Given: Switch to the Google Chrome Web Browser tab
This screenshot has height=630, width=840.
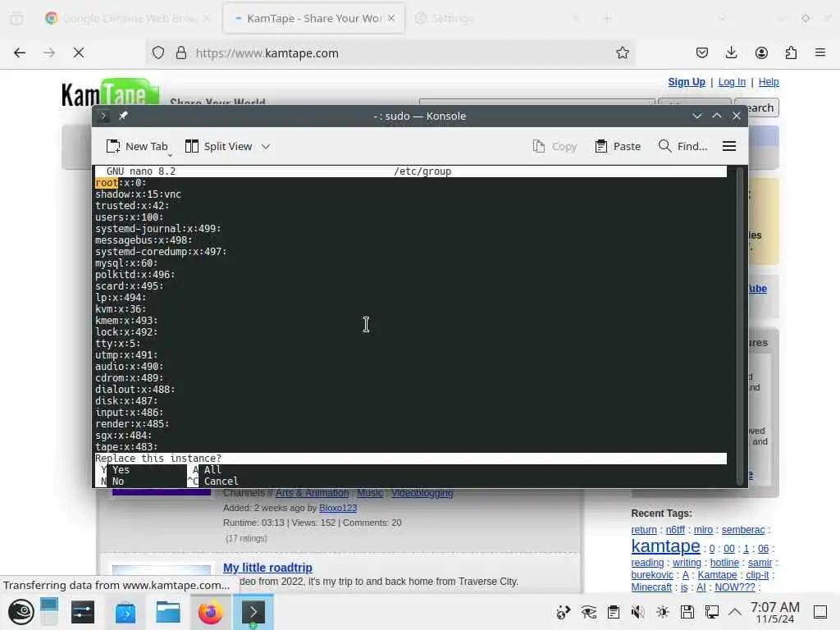Looking at the screenshot, I should pos(127,18).
